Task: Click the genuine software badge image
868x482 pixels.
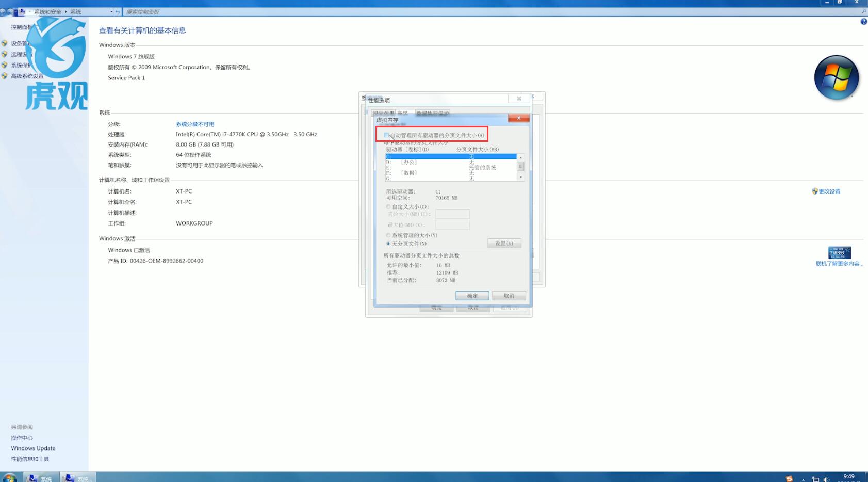Action: click(839, 252)
